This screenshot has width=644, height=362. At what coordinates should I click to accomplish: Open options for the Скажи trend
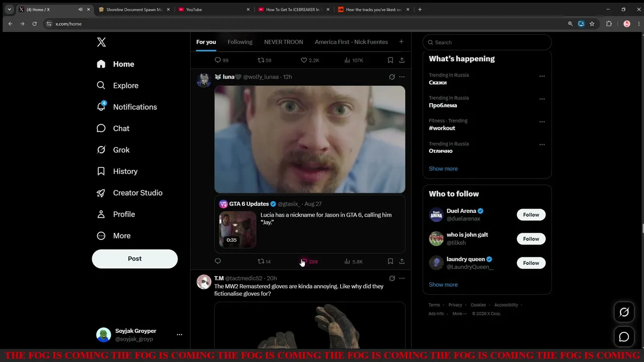542,76
